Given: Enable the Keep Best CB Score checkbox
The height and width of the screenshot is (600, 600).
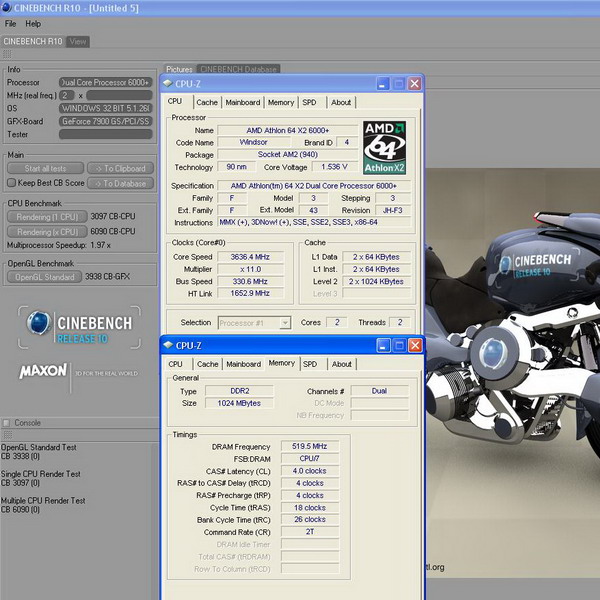Looking at the screenshot, I should tap(11, 183).
